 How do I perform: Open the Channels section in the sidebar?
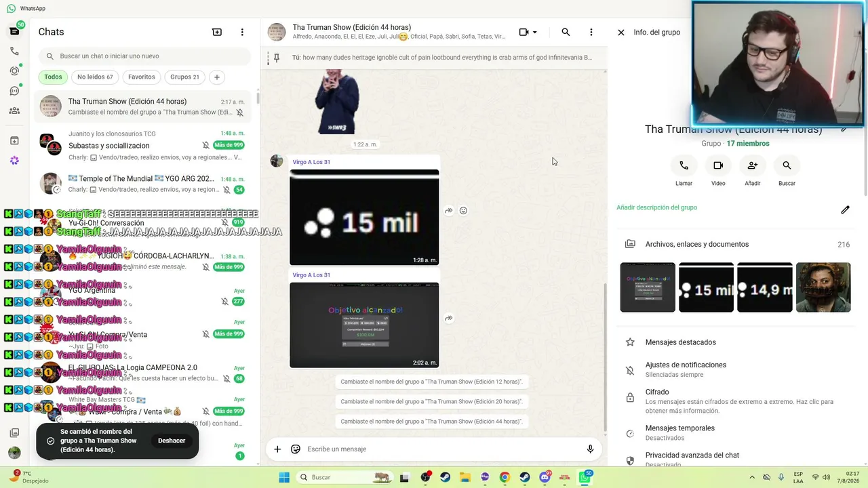coord(14,91)
